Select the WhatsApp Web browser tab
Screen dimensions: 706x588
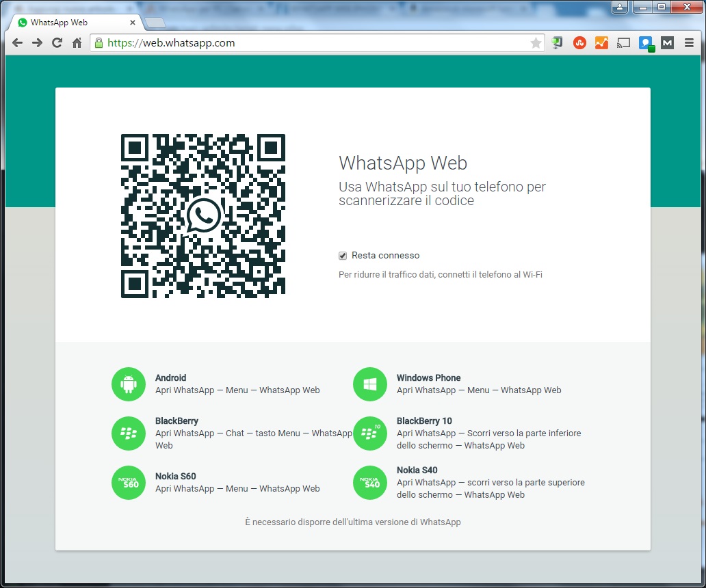pyautogui.click(x=75, y=23)
